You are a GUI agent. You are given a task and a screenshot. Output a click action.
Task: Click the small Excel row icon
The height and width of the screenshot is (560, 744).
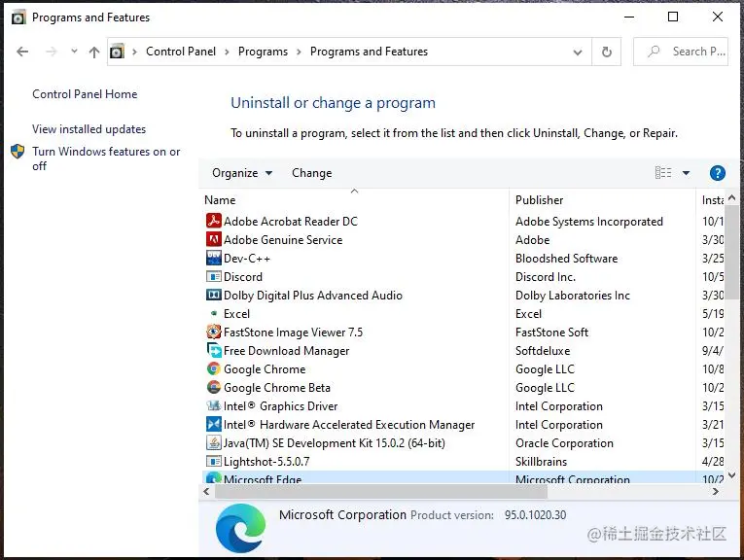(214, 313)
